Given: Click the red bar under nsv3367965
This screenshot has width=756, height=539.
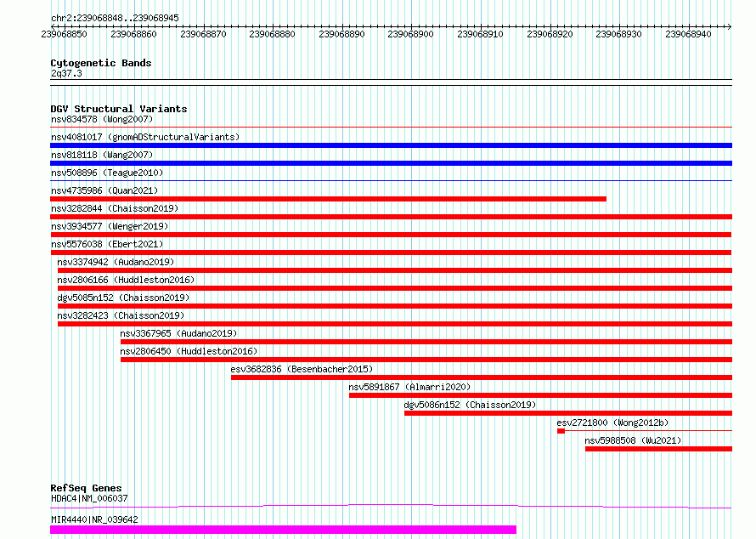Looking at the screenshot, I should pyautogui.click(x=426, y=342).
